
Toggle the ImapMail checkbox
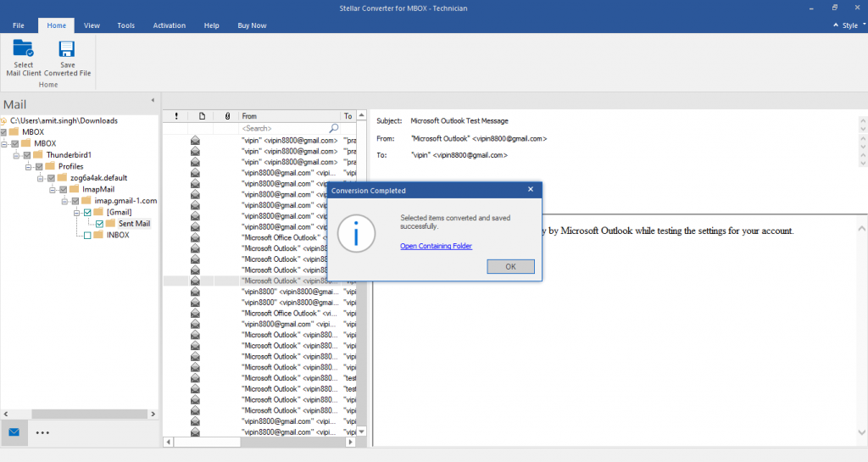click(64, 190)
